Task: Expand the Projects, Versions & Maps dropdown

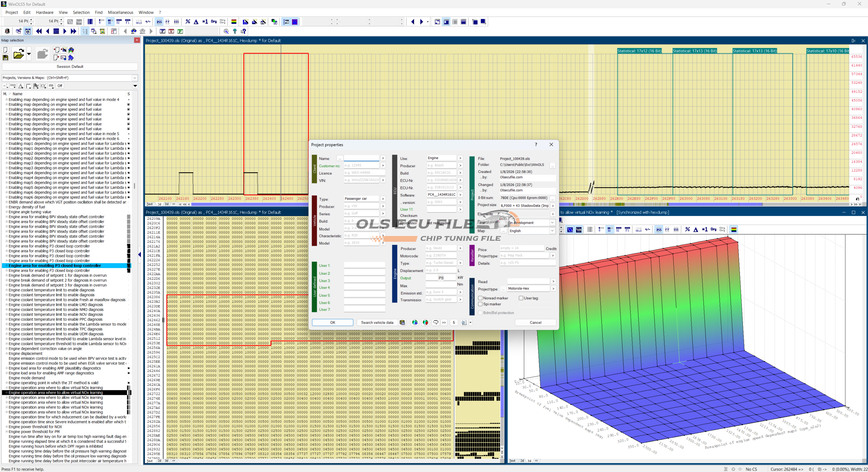Action: click(135, 78)
